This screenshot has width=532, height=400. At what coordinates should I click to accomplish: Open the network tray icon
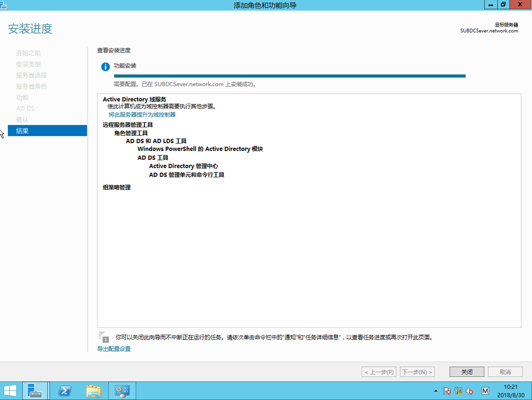coord(458,391)
